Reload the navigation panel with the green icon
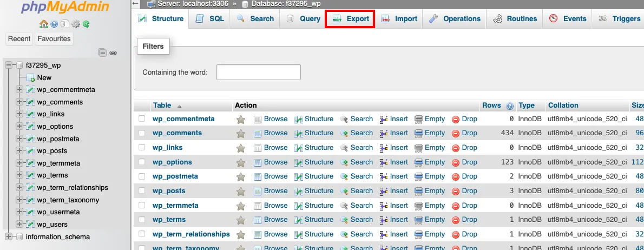The height and width of the screenshot is (250, 644). coord(86,24)
